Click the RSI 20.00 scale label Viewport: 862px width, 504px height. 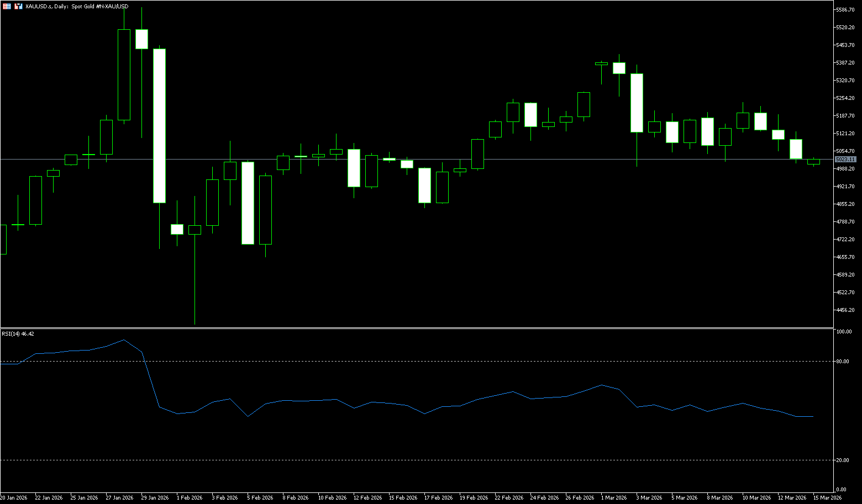tap(843, 460)
